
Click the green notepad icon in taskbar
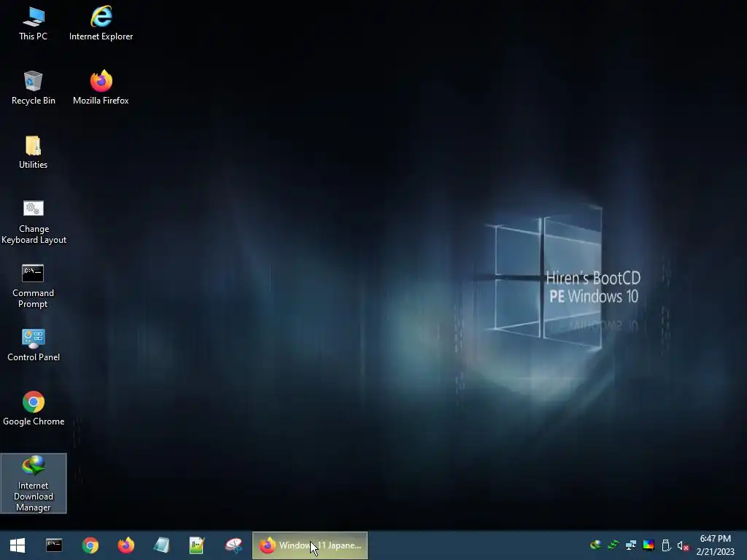pyautogui.click(x=197, y=545)
